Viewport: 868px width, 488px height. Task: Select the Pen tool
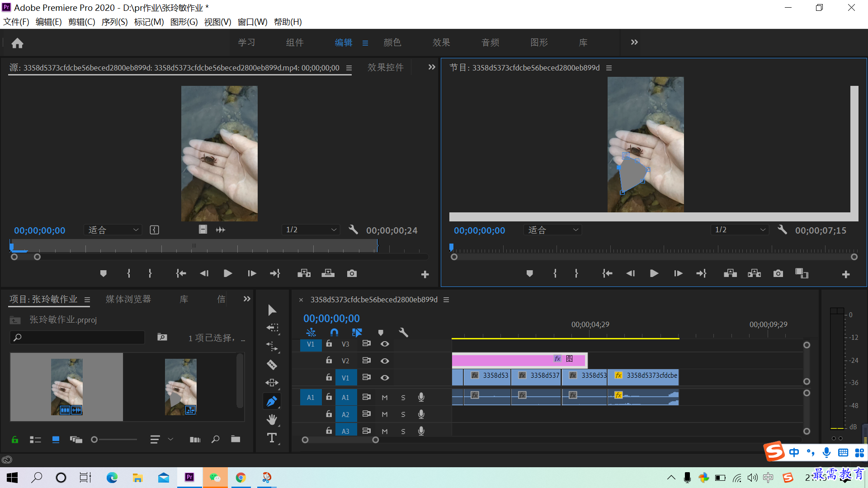(272, 401)
